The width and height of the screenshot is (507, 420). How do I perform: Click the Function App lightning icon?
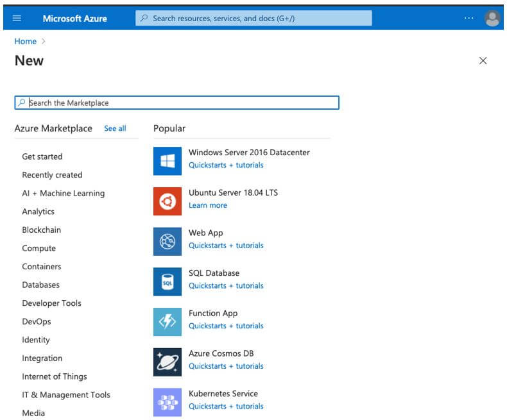click(168, 322)
